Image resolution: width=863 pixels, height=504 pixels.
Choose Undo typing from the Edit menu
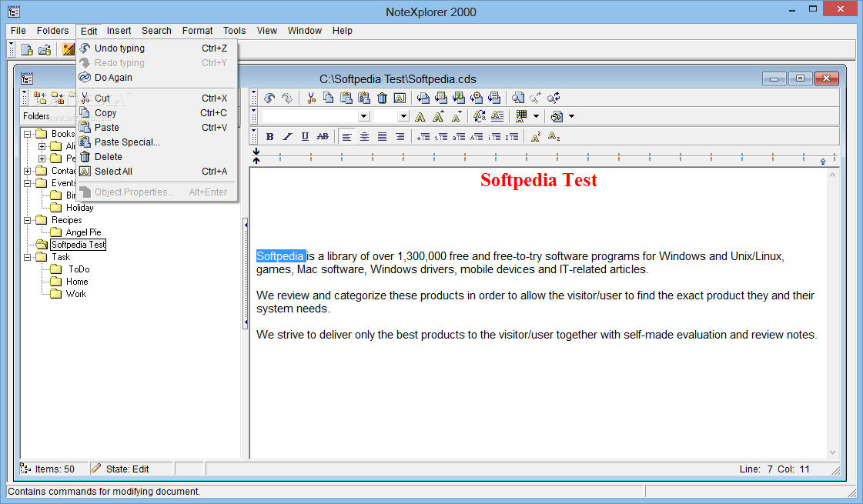157,48
